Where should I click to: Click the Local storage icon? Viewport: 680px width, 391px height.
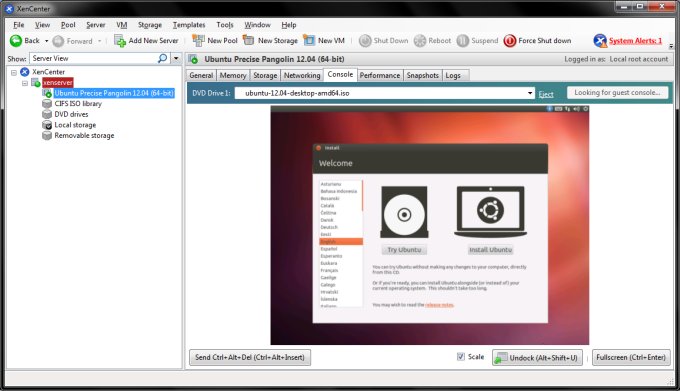(x=47, y=125)
